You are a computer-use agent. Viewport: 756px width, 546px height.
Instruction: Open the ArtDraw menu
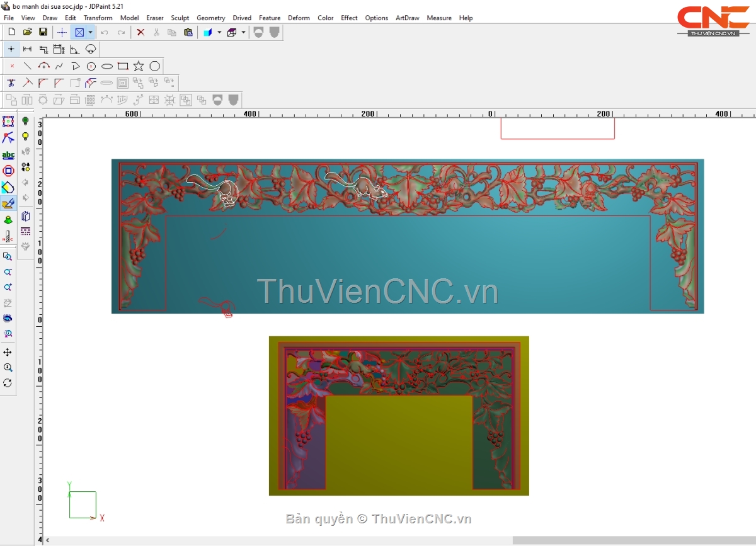pyautogui.click(x=408, y=18)
